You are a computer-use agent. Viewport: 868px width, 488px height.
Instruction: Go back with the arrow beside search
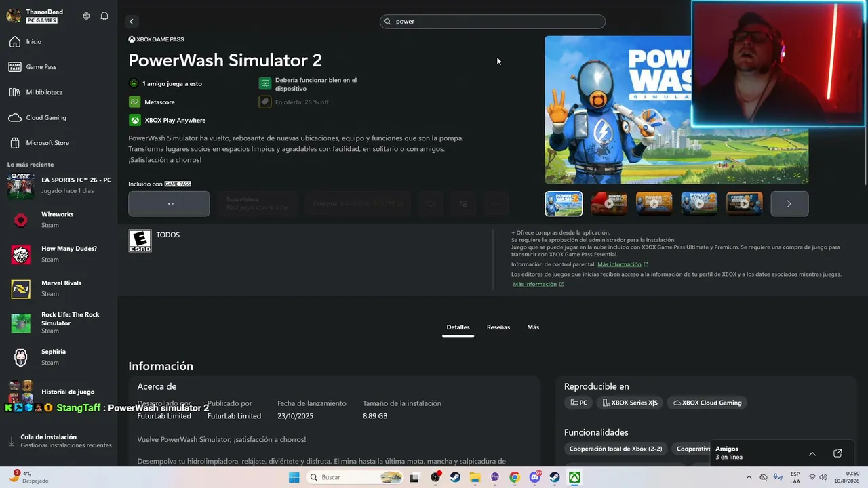point(132,22)
